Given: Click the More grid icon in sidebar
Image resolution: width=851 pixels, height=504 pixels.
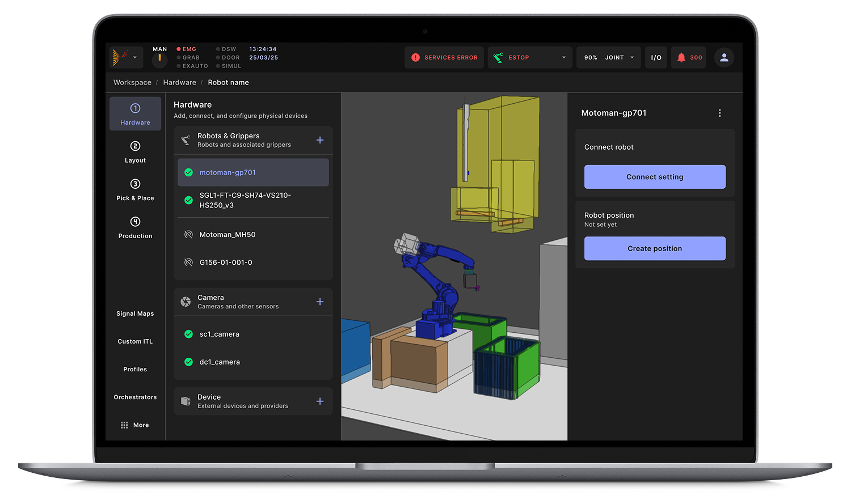Looking at the screenshot, I should click(124, 425).
